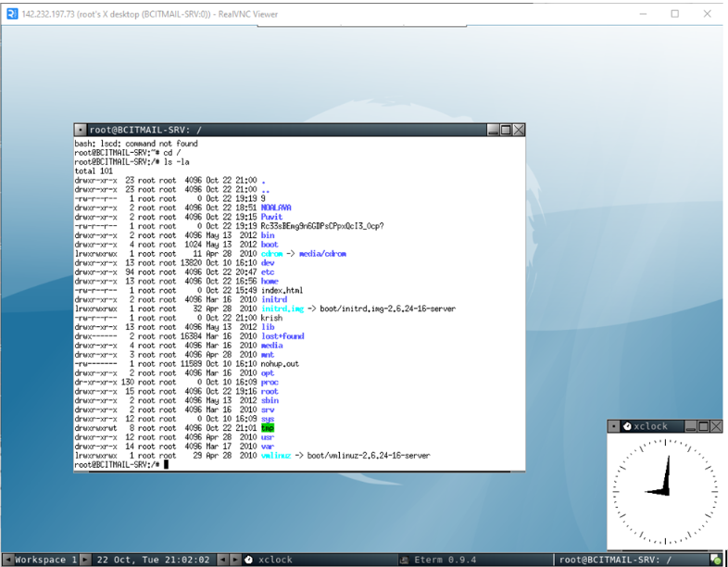
Task: Open the Eterm window menu dot button
Action: pyautogui.click(x=82, y=131)
